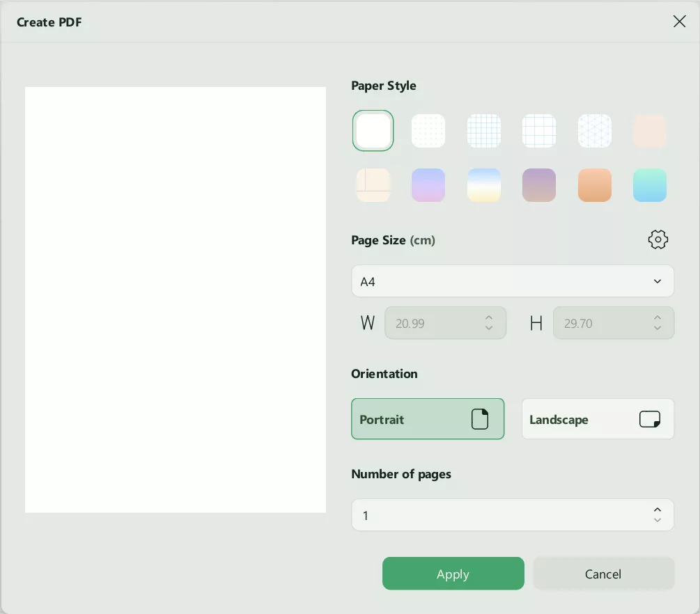Image resolution: width=700 pixels, height=614 pixels.
Task: Choose the Cornell notes lined paper style
Action: pos(373,185)
